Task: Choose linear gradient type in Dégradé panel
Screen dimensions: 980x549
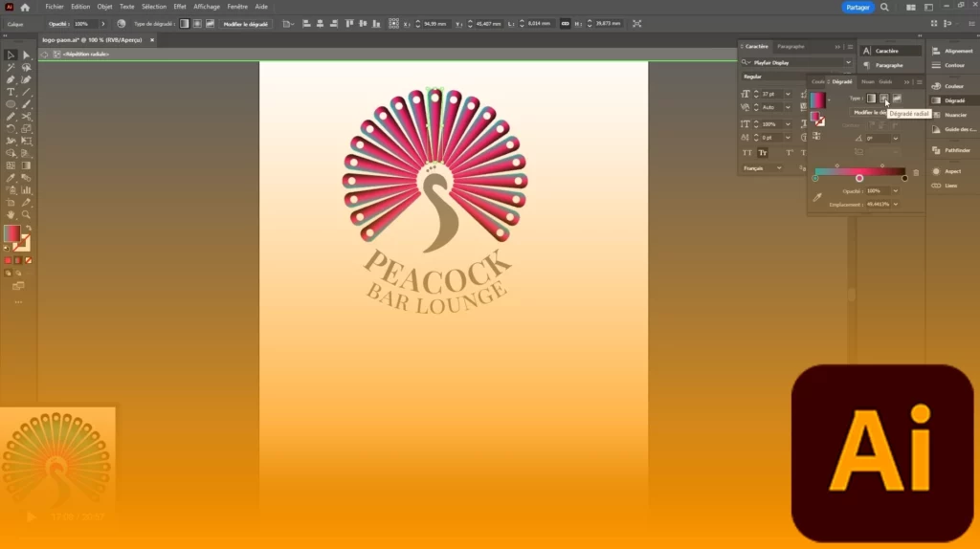Action: pos(871,99)
